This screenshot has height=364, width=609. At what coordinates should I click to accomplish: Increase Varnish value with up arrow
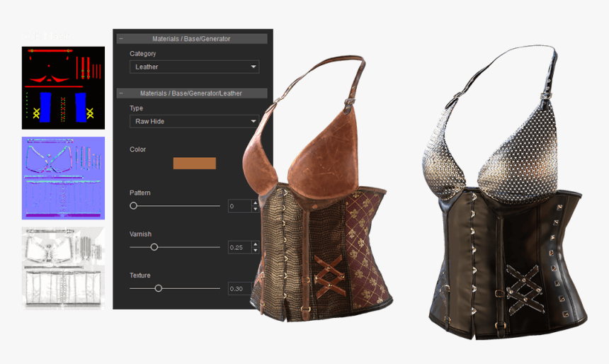[x=255, y=244]
